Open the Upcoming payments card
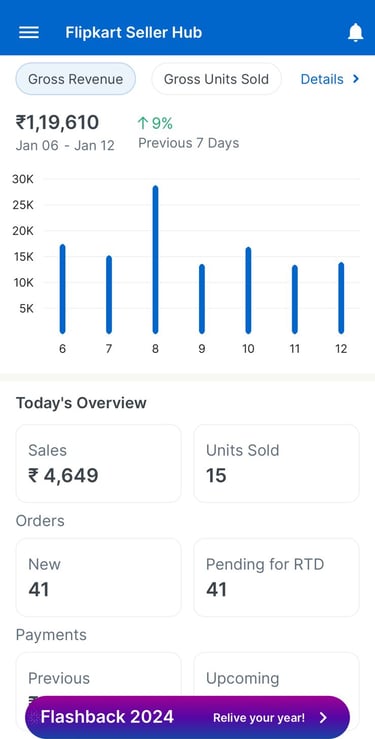 [277, 674]
